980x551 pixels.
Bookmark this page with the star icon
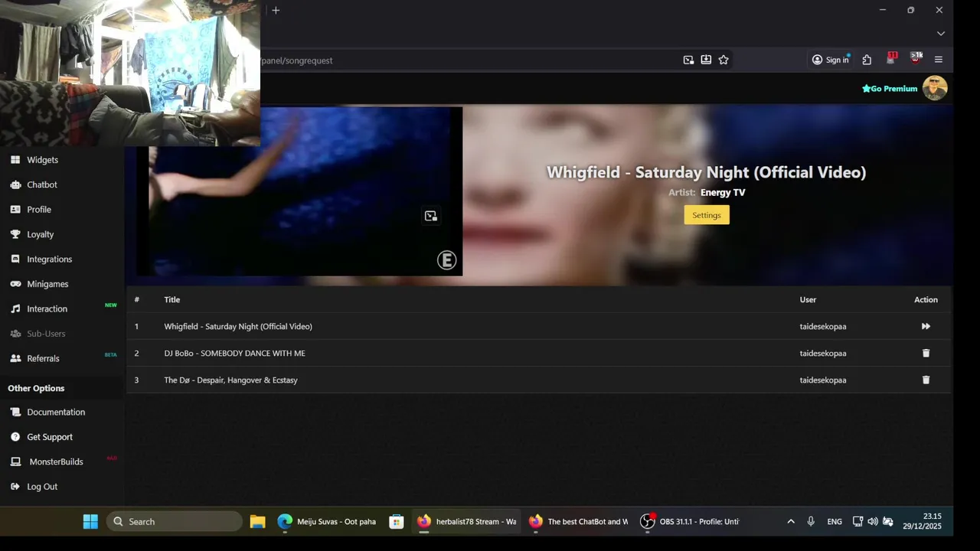point(724,60)
